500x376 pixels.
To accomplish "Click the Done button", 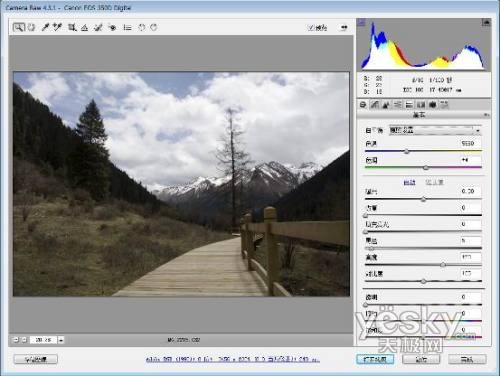I will [467, 359].
